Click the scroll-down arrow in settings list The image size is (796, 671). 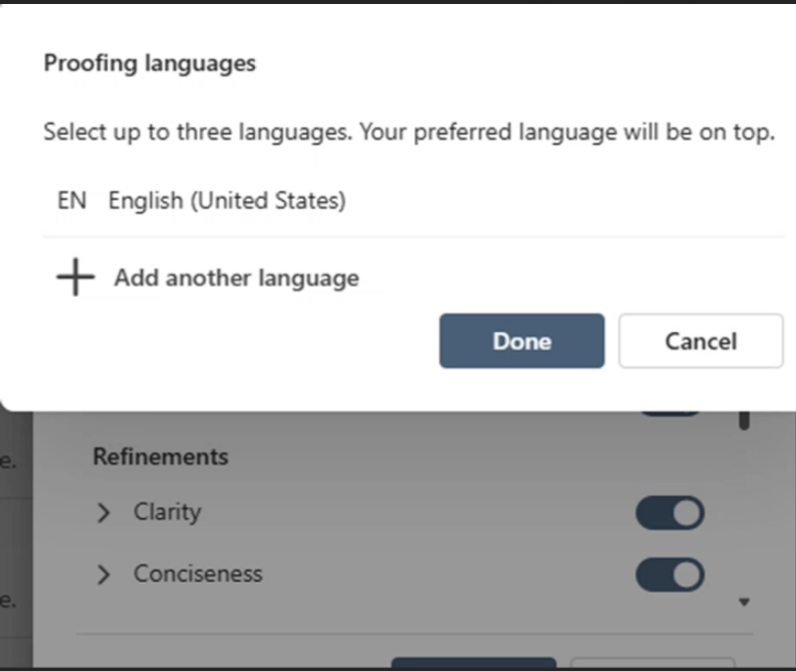(x=743, y=602)
